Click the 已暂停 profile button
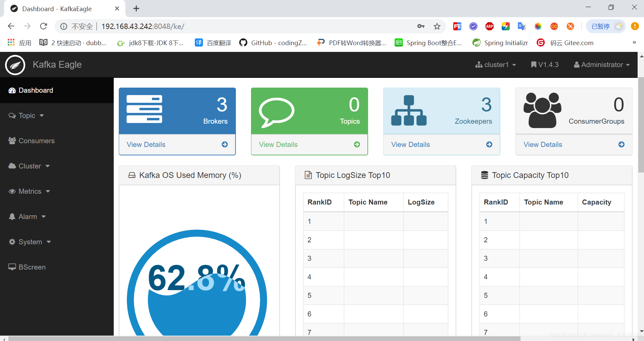 [x=606, y=26]
